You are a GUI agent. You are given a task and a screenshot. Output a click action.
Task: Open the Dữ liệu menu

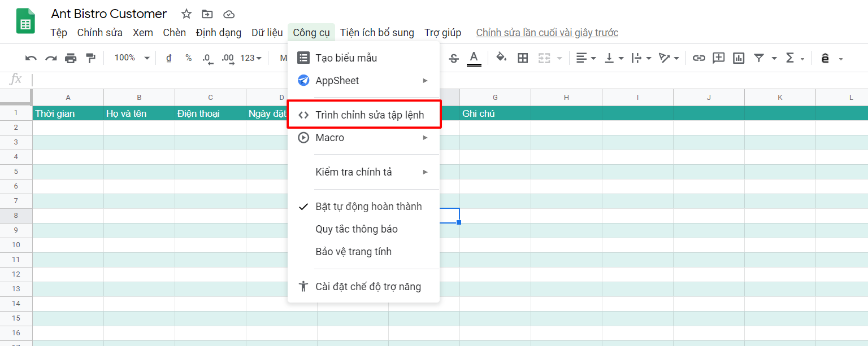[267, 33]
